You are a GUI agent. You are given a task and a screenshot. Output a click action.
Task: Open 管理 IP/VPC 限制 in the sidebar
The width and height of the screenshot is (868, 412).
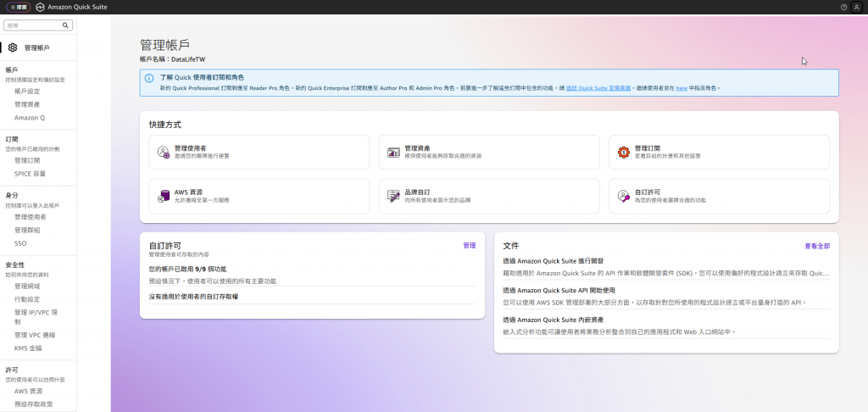point(36,317)
